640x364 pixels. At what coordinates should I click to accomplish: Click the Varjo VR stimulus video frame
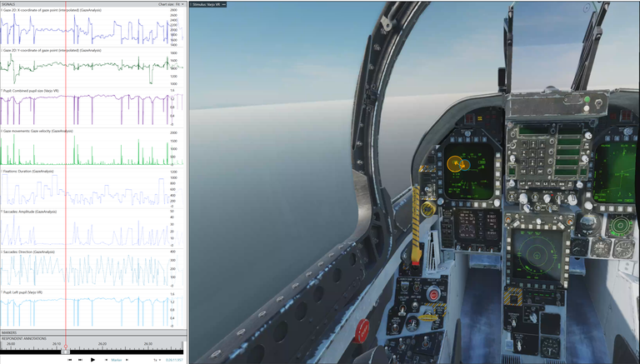click(x=414, y=183)
